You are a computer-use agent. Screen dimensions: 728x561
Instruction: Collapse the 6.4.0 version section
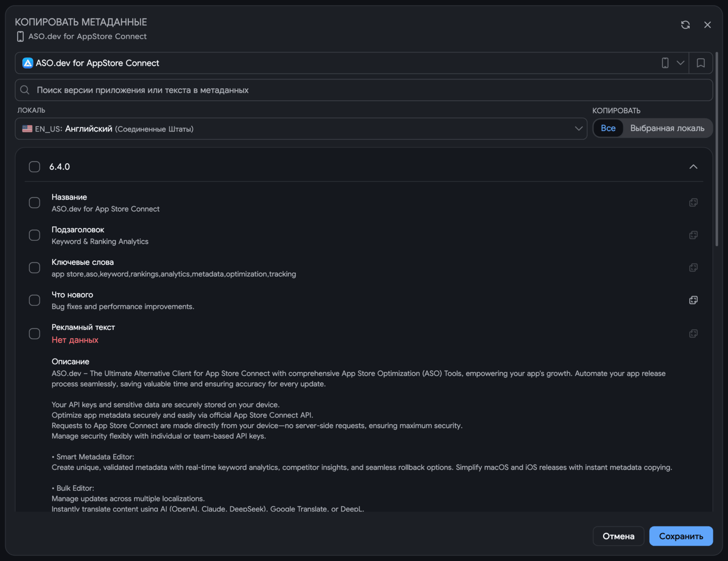[x=693, y=167]
